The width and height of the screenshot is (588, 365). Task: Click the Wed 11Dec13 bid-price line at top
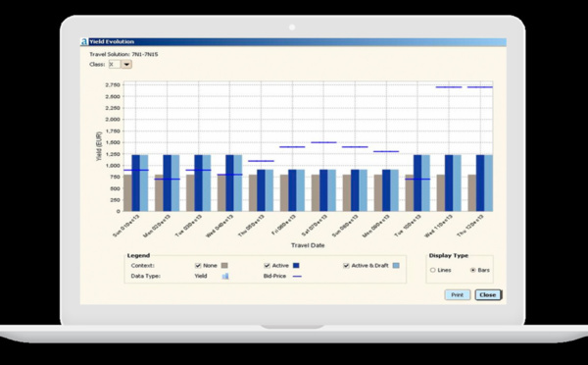pos(449,87)
